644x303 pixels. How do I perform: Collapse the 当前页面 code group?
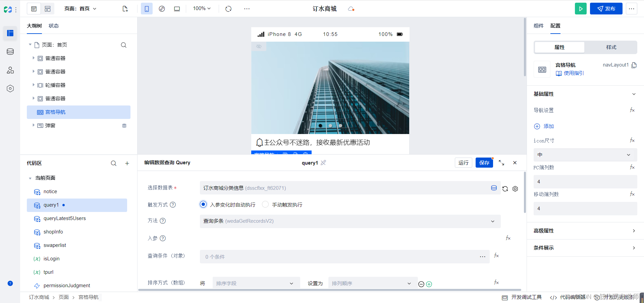point(30,178)
